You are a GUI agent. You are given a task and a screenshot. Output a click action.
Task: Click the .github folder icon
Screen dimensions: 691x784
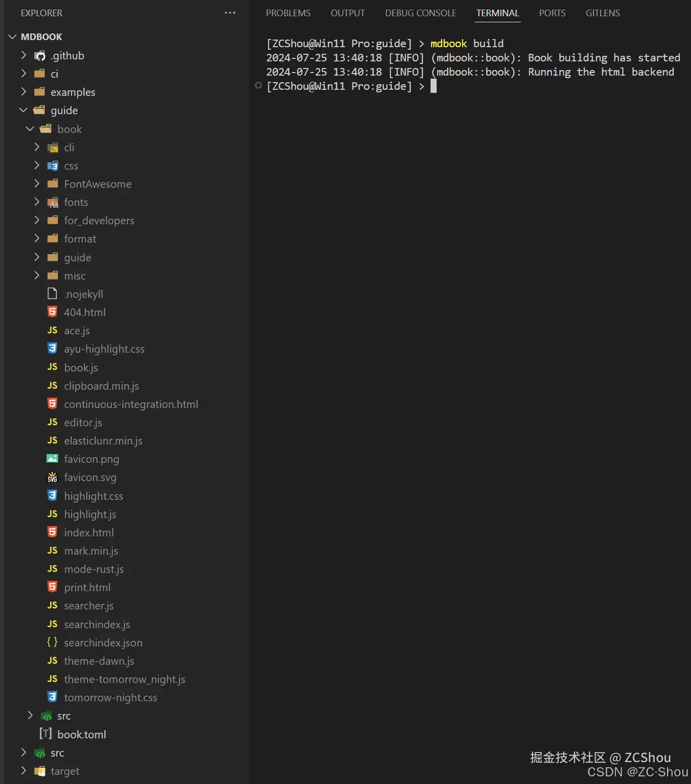(40, 56)
